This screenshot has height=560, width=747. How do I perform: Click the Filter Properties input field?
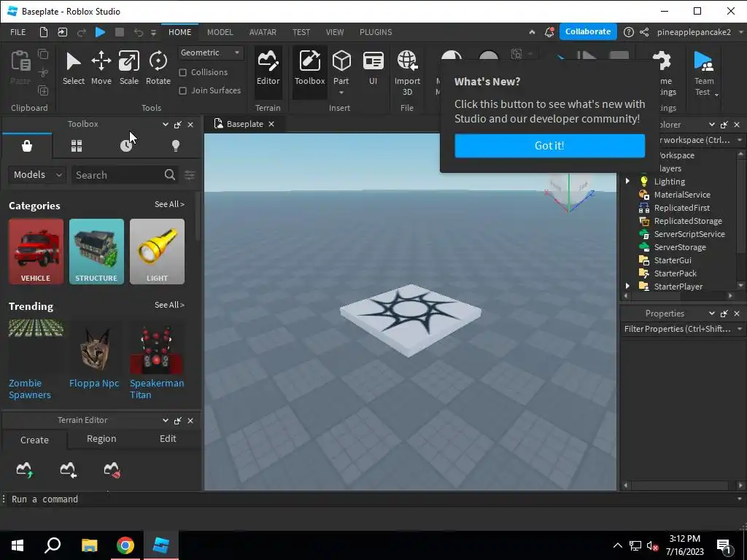678,329
